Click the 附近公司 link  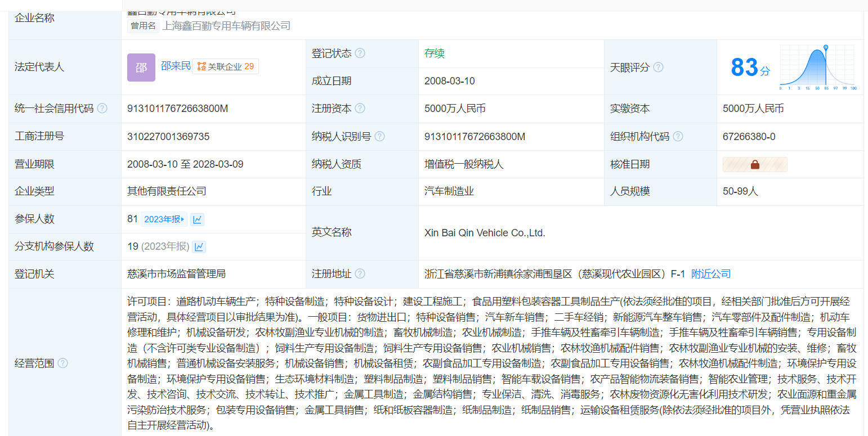tap(711, 273)
